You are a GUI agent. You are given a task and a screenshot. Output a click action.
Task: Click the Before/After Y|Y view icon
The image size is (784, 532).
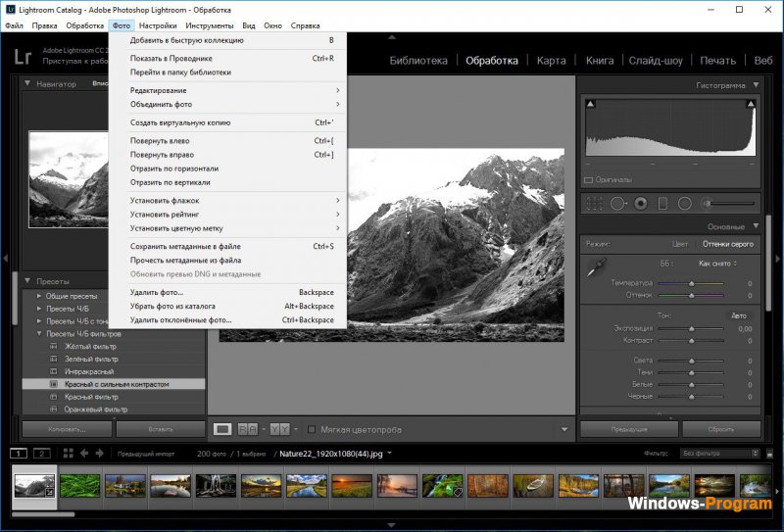(280, 429)
